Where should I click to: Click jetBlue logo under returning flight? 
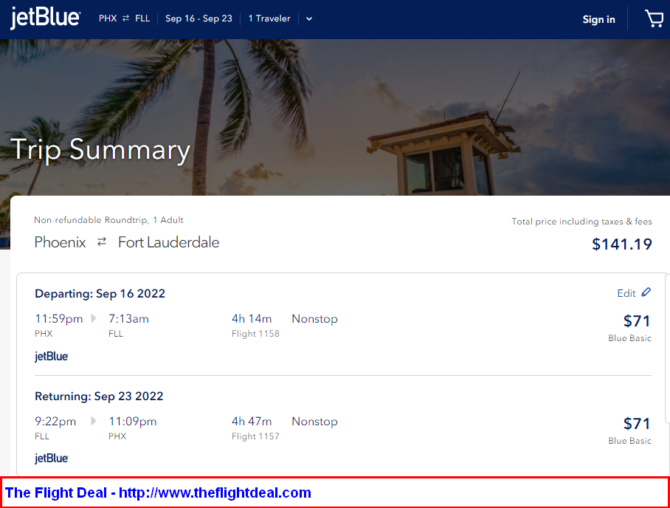[x=51, y=458]
